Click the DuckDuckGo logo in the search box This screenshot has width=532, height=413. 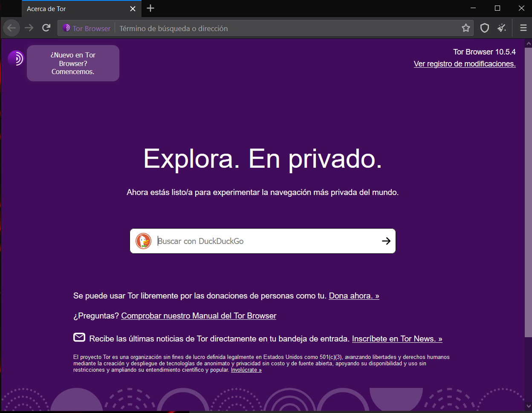pos(144,241)
